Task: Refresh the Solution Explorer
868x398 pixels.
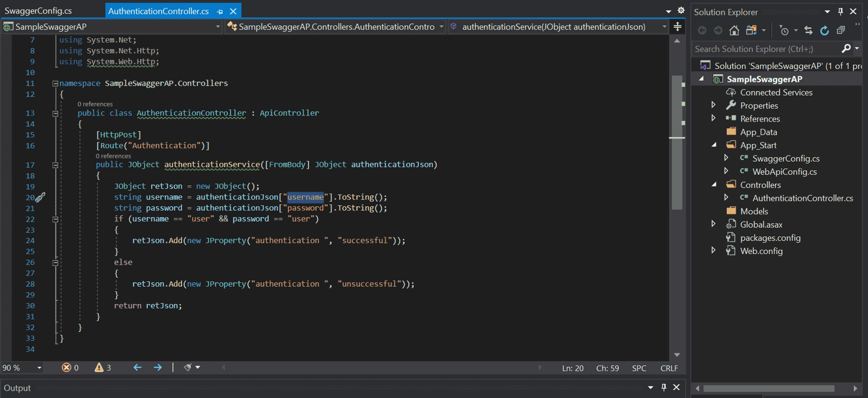Action: coord(825,31)
